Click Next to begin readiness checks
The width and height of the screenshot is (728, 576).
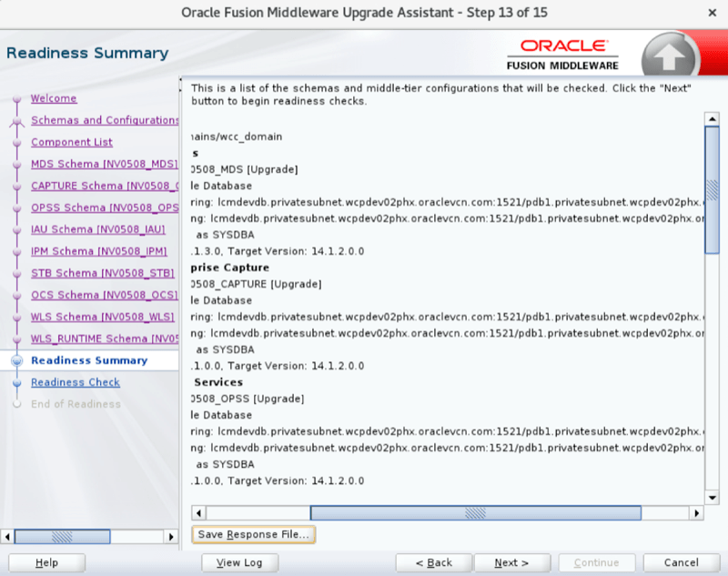pos(511,562)
